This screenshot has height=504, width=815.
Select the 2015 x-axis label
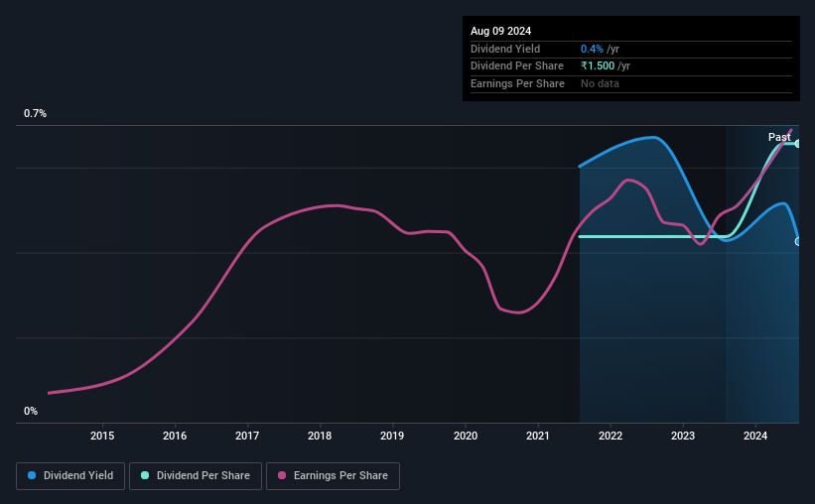[x=102, y=436]
